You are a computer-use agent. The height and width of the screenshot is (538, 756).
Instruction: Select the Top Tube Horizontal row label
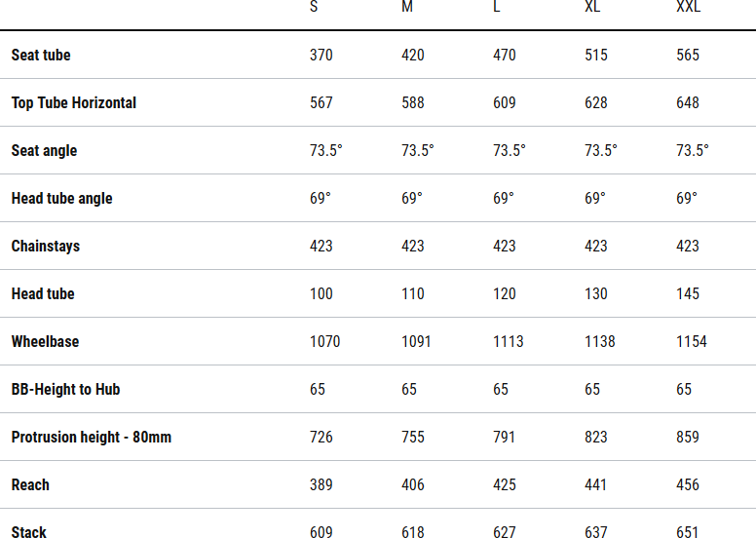tap(74, 103)
